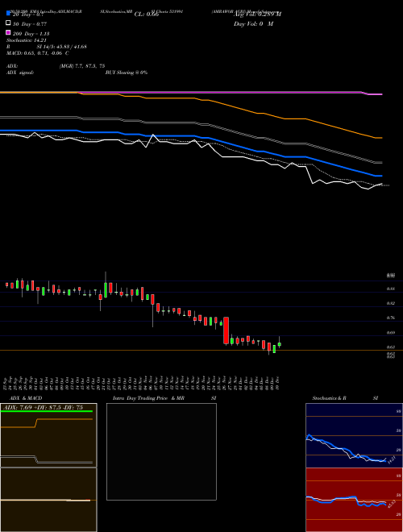
Task: Open the upper ADX indicator panel
Action: click(x=48, y=435)
